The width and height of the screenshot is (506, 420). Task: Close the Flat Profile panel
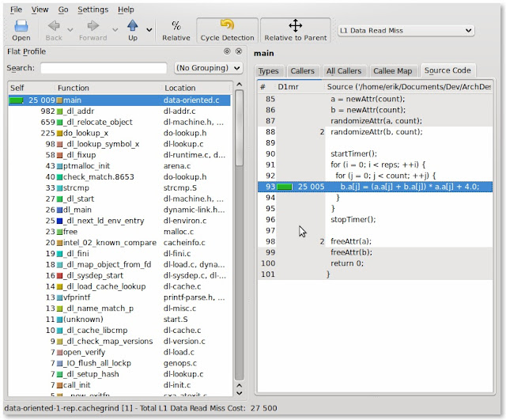239,51
